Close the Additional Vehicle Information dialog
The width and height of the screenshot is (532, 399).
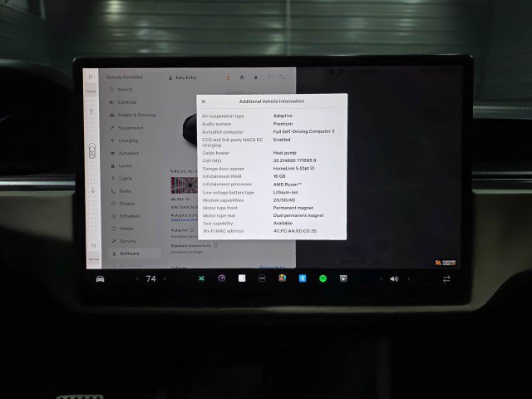(203, 101)
